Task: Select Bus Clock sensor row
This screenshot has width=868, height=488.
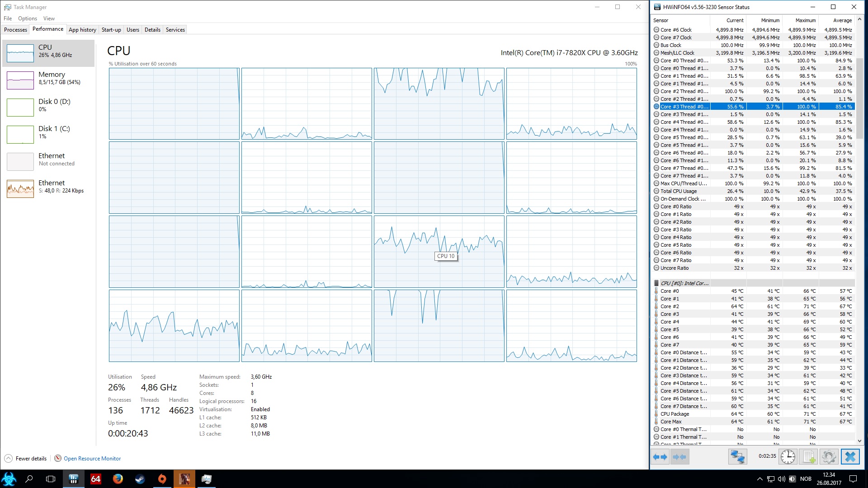Action: [753, 45]
